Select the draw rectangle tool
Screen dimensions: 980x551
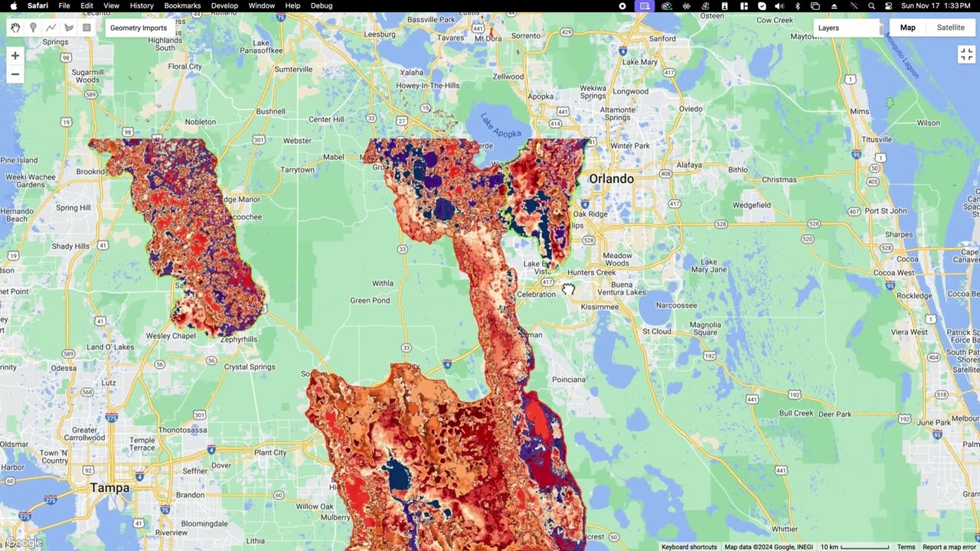(87, 28)
